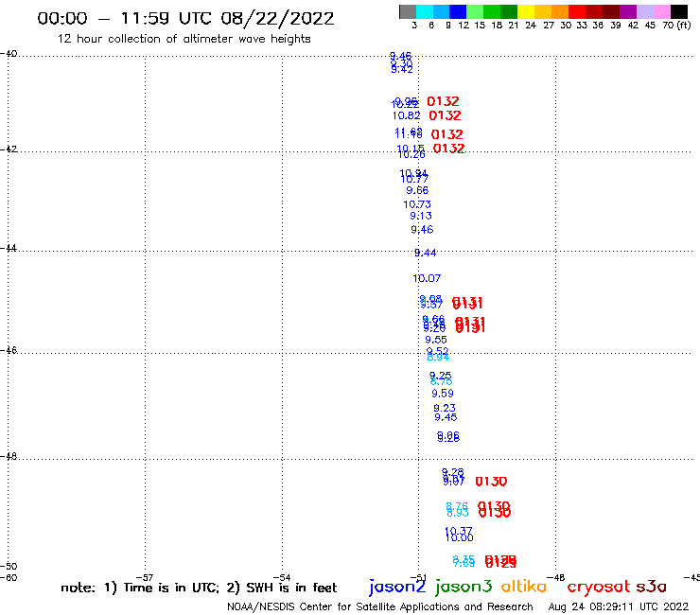Click the title "00:00 – 11:59 UTC 08/22/2022"
This screenshot has height=615, width=700.
[185, 18]
